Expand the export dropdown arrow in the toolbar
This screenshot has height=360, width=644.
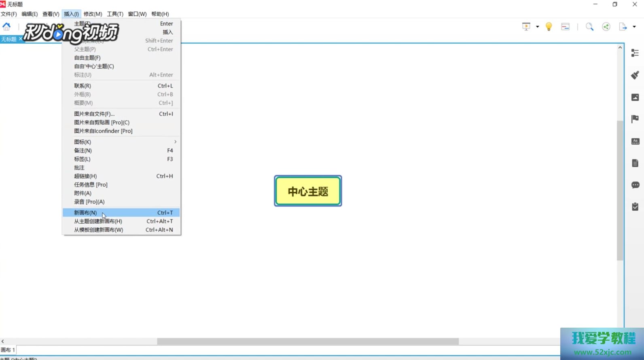pos(634,27)
